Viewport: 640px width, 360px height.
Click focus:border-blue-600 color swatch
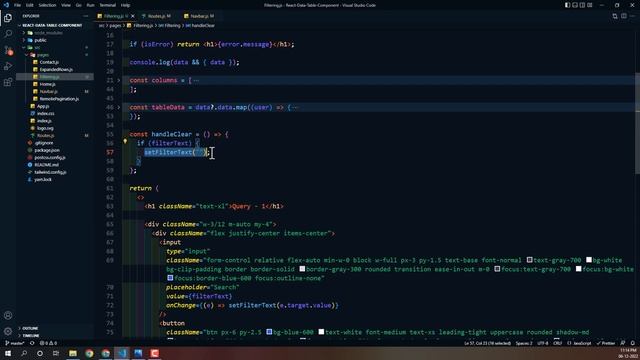[x=170, y=278]
